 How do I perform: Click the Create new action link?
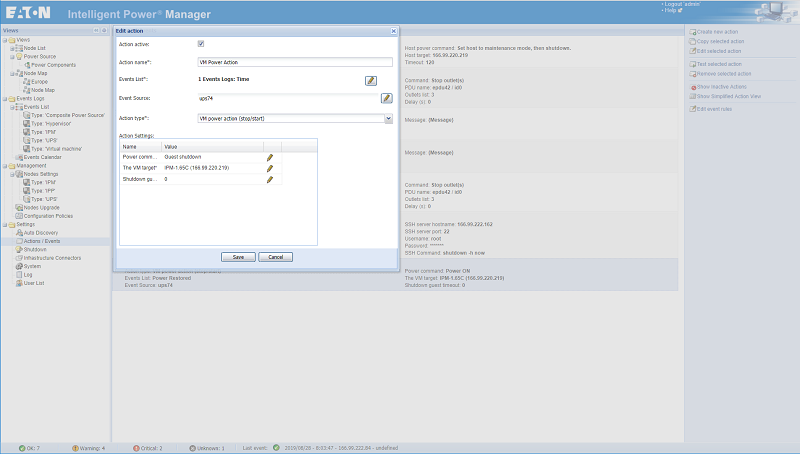click(x=717, y=32)
